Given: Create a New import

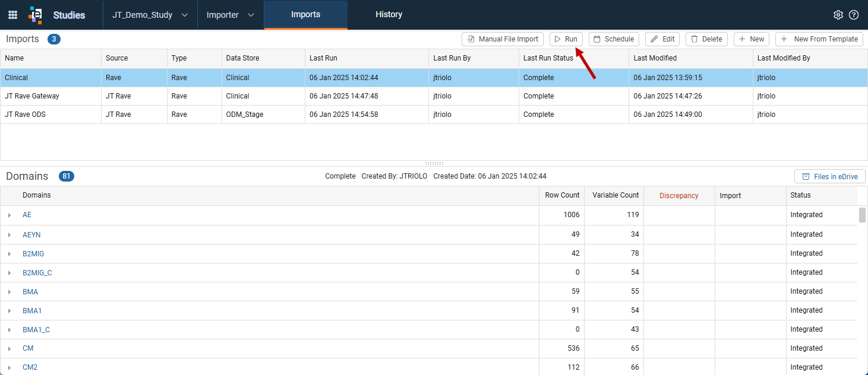Looking at the screenshot, I should coord(752,39).
